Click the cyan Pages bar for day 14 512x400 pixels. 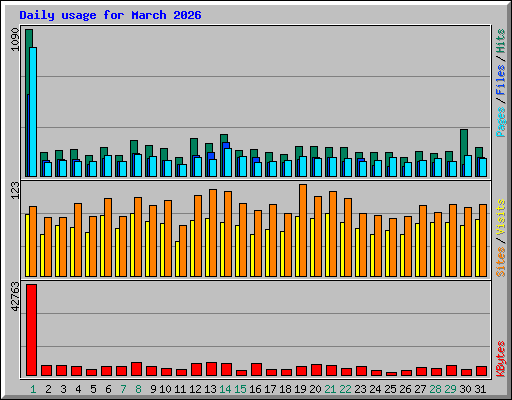coord(228,162)
